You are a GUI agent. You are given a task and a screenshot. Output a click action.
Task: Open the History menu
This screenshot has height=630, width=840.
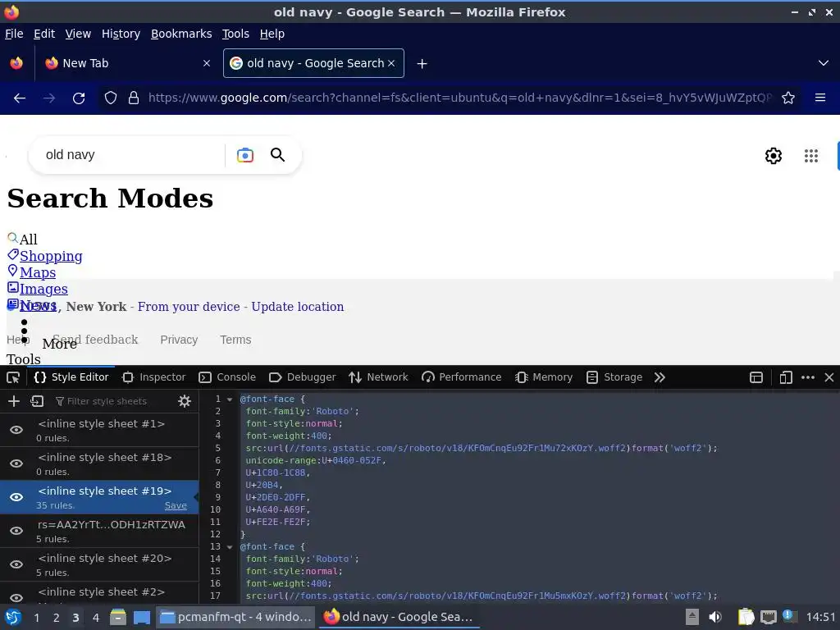pos(121,34)
